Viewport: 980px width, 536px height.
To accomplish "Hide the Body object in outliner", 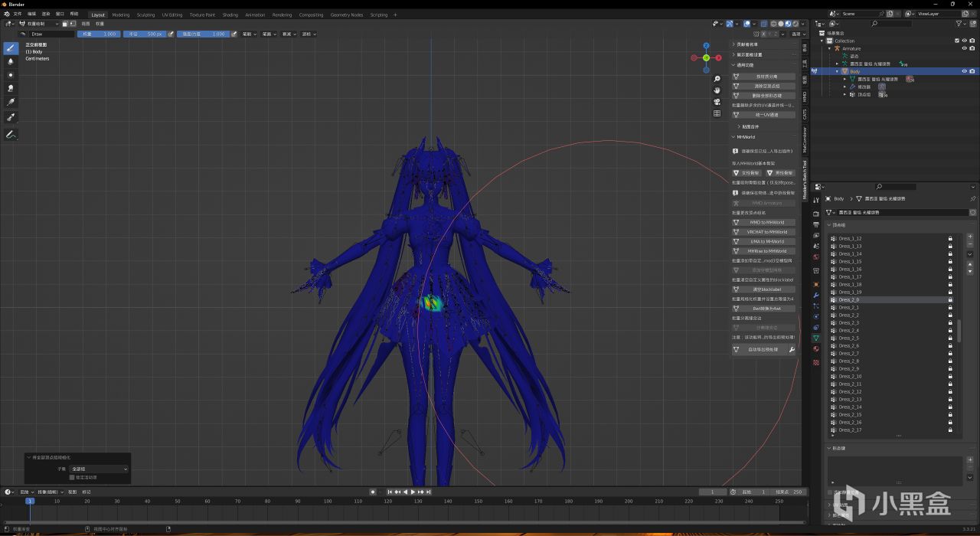I will click(x=964, y=71).
